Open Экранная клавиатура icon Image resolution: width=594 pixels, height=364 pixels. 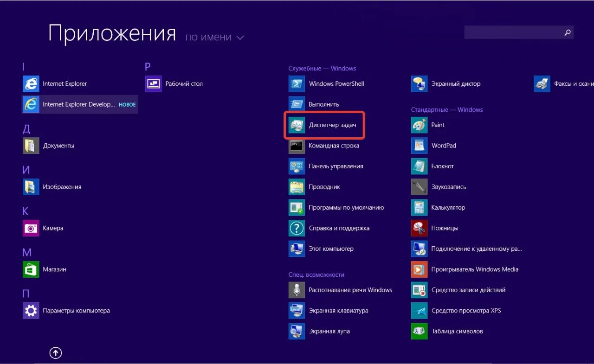coord(297,311)
